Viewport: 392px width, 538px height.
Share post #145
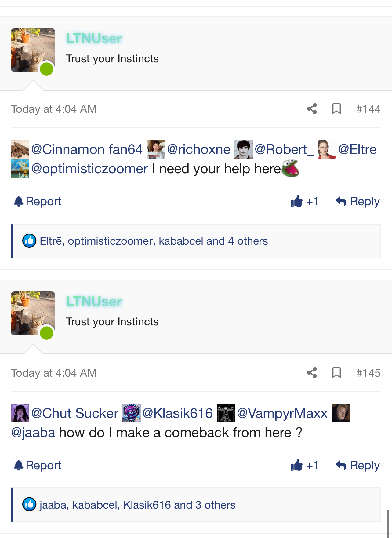[312, 373]
